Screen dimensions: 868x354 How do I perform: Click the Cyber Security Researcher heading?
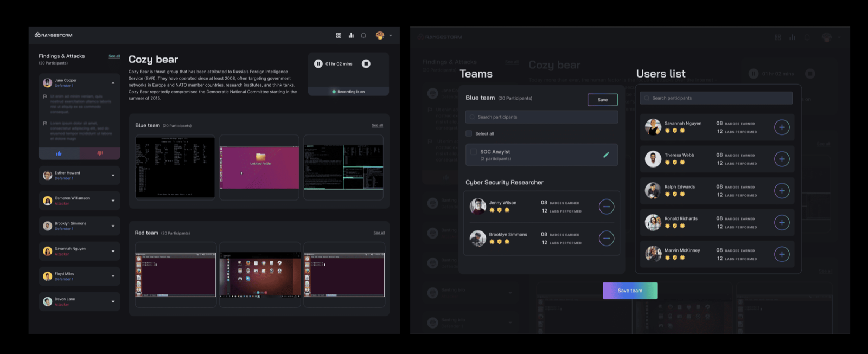pyautogui.click(x=505, y=183)
